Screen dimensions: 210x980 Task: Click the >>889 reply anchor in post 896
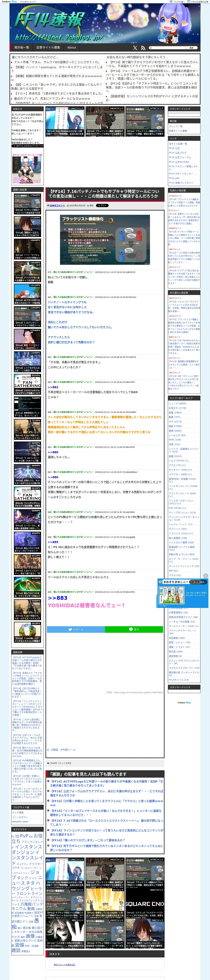click(x=53, y=542)
